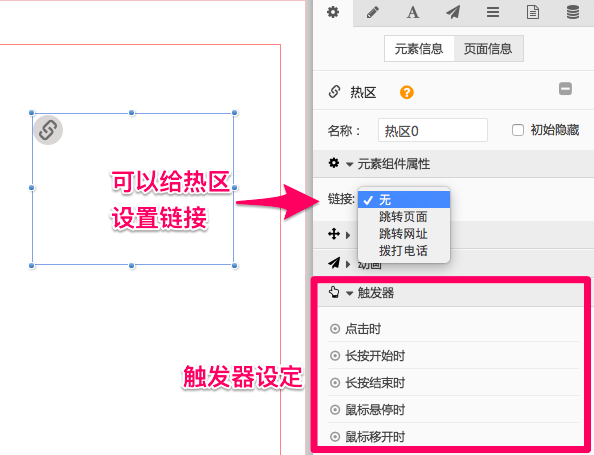The height and width of the screenshot is (455, 594).
Task: Collapse panel with gray minus button
Action: pos(565,89)
